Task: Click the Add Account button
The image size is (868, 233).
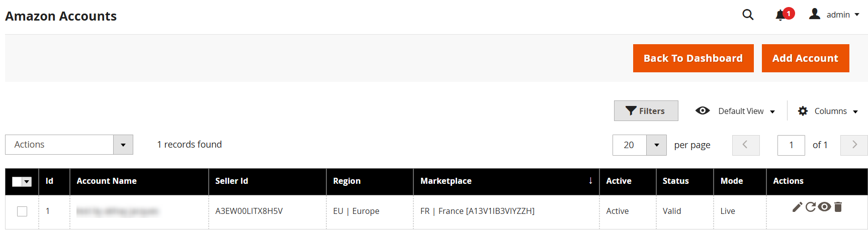Action: 805,58
